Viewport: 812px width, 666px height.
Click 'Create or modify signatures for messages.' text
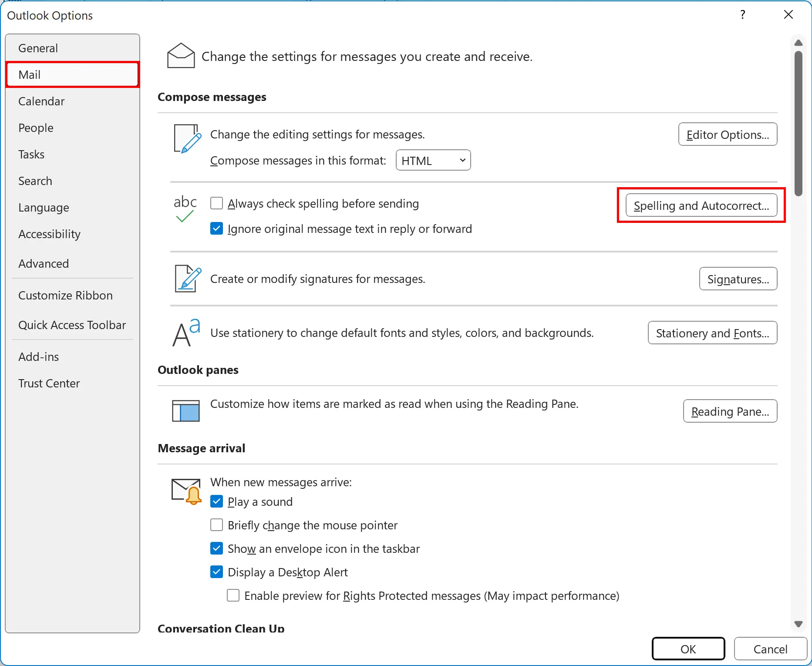tap(318, 279)
